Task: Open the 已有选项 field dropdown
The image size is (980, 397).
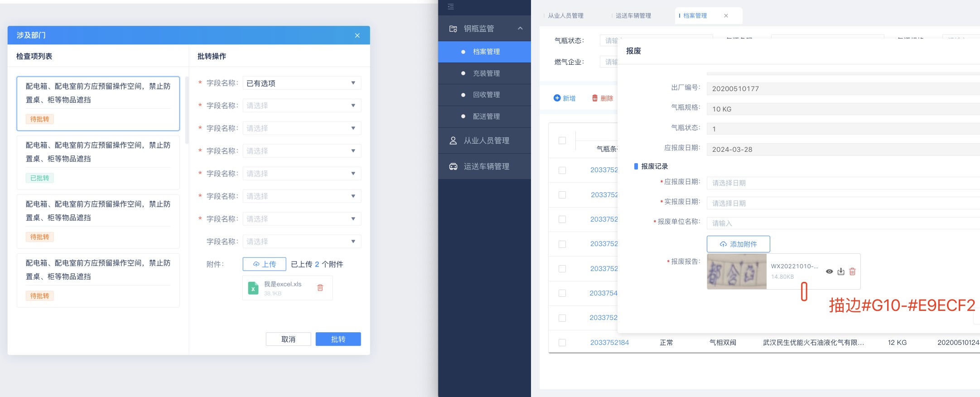Action: point(302,83)
